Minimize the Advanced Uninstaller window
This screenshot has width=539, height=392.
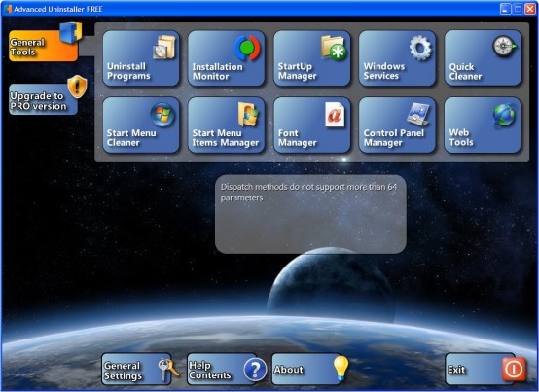(505, 9)
